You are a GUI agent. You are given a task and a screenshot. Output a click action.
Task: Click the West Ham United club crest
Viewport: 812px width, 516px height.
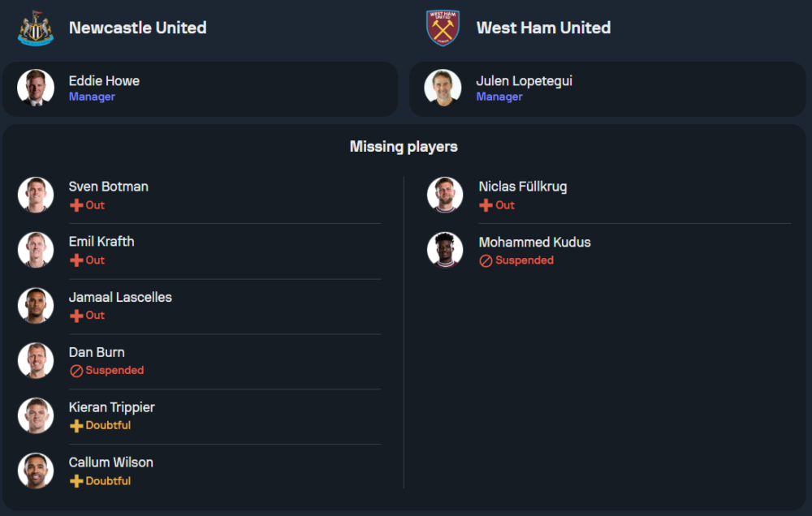[x=443, y=28]
